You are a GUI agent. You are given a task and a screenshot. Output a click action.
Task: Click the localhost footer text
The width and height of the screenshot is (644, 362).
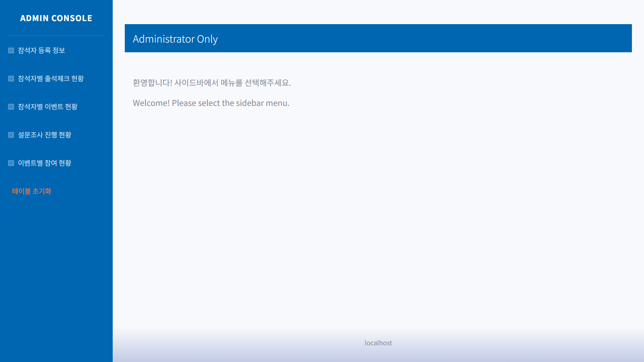378,343
